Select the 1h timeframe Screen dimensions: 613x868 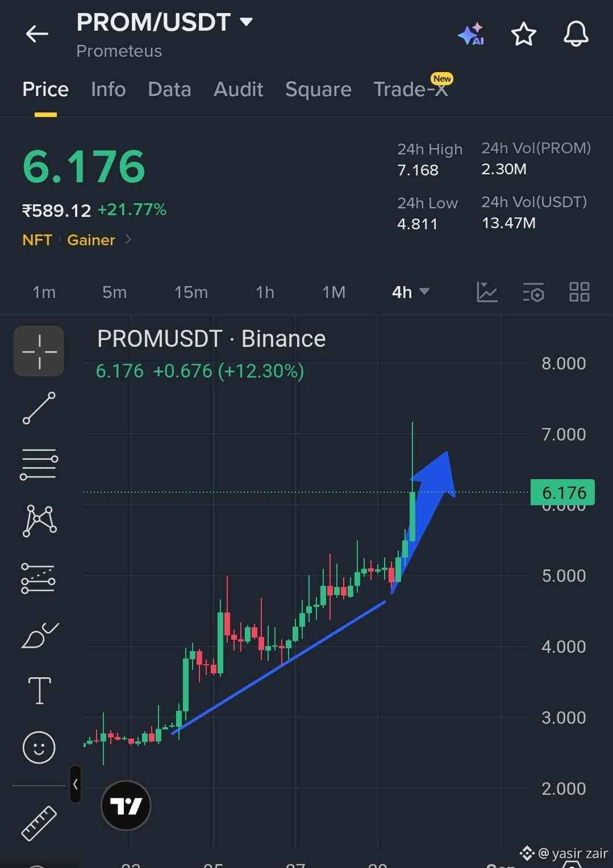(x=265, y=292)
